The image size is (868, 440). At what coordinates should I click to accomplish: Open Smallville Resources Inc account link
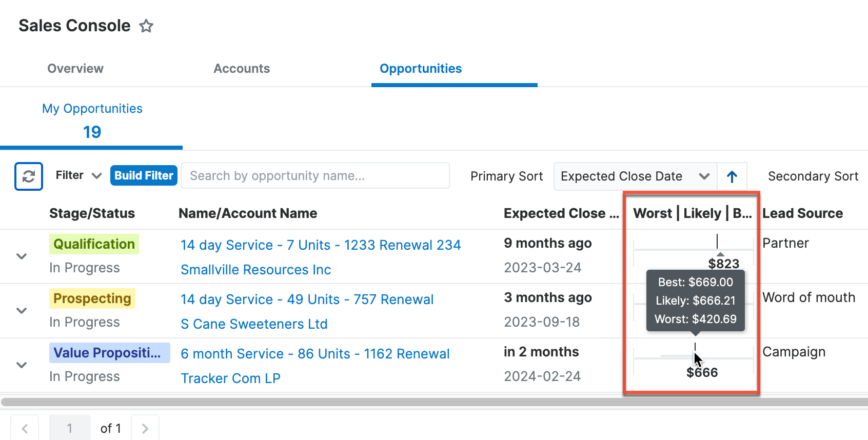[x=255, y=270]
